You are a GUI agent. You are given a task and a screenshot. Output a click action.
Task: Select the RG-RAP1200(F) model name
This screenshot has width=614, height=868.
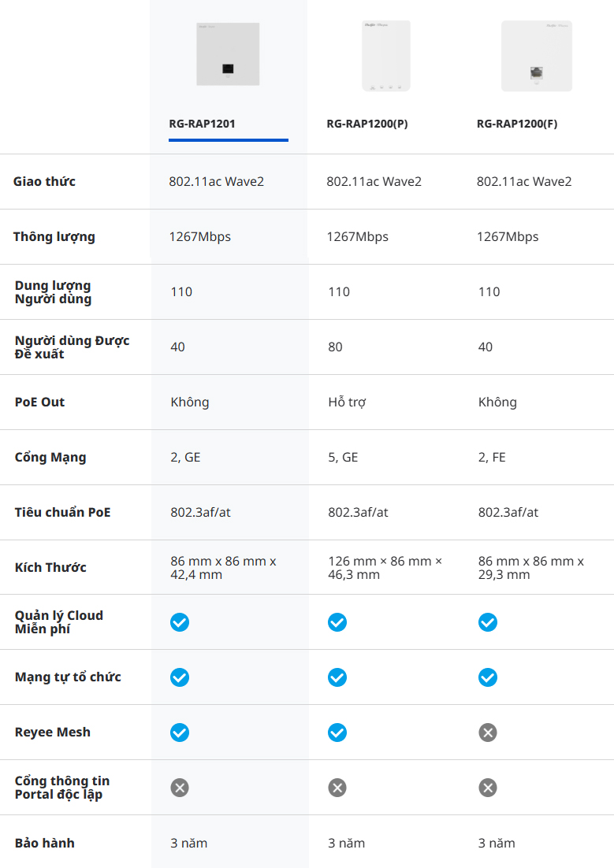tap(517, 124)
